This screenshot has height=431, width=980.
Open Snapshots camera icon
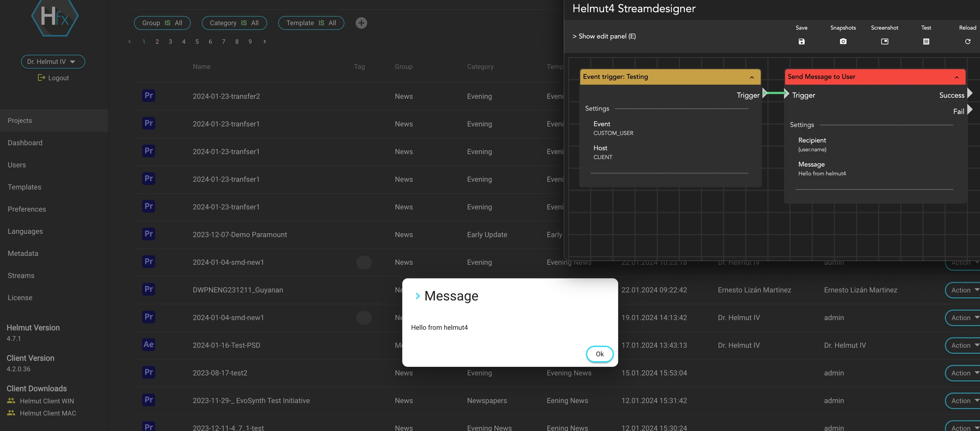[x=843, y=41]
